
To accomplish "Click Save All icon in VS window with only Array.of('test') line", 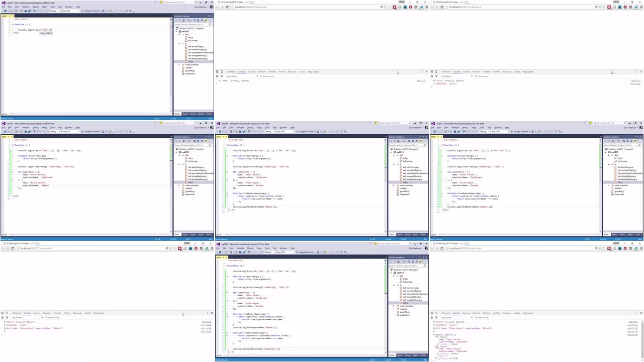I will pyautogui.click(x=30, y=11).
